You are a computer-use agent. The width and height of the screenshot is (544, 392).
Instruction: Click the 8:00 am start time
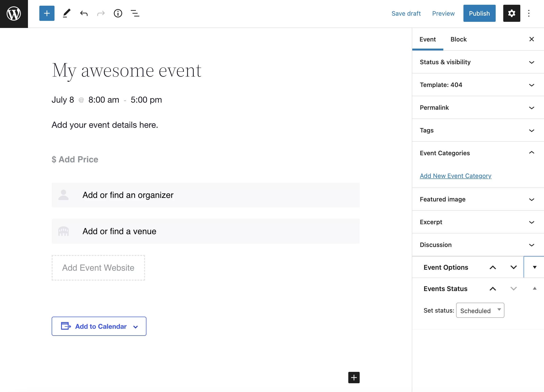(x=104, y=100)
